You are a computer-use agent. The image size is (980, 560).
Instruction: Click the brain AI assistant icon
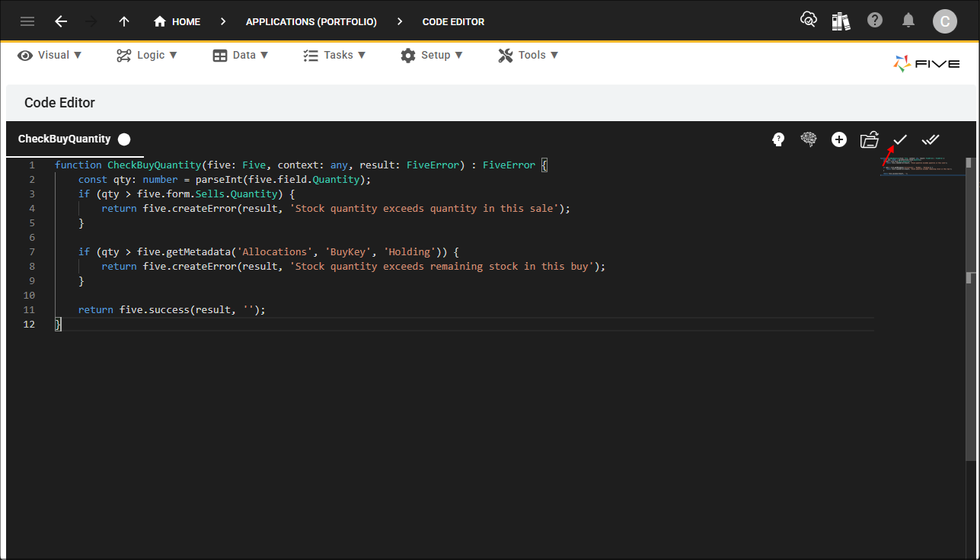[x=809, y=139]
